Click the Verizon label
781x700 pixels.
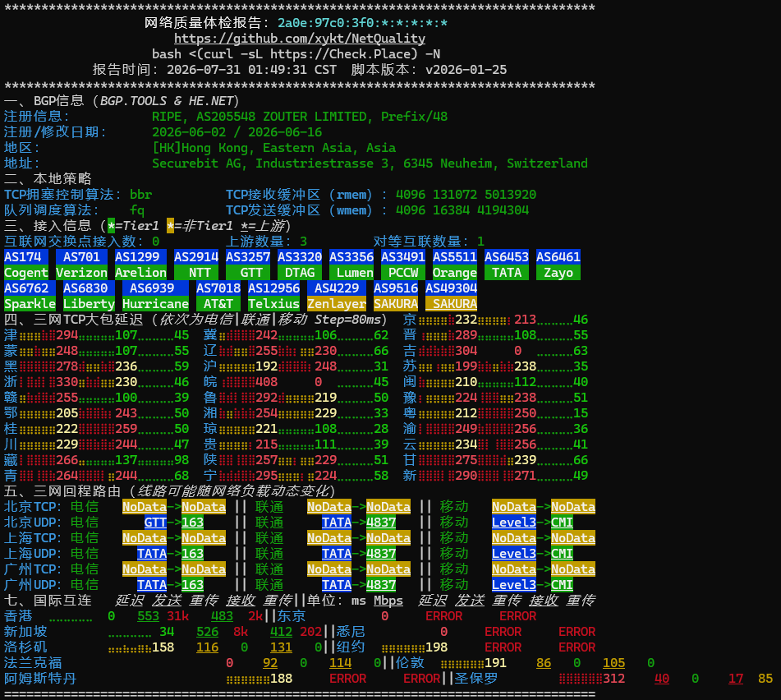pos(81,273)
